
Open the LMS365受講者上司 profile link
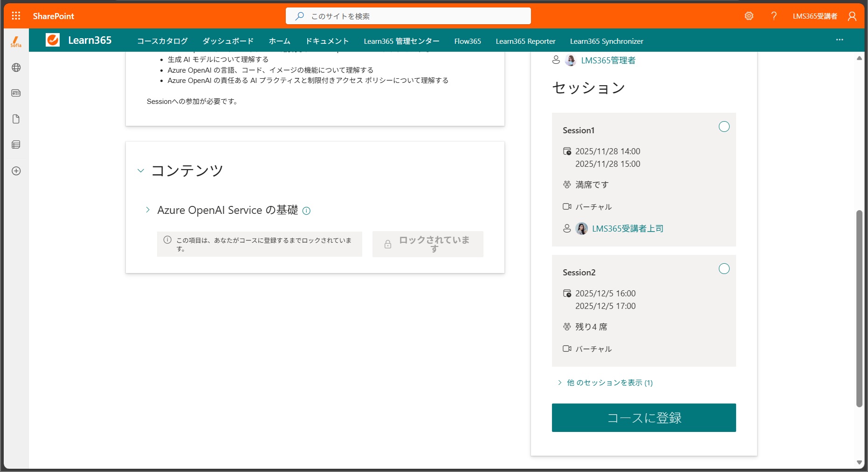pos(627,228)
